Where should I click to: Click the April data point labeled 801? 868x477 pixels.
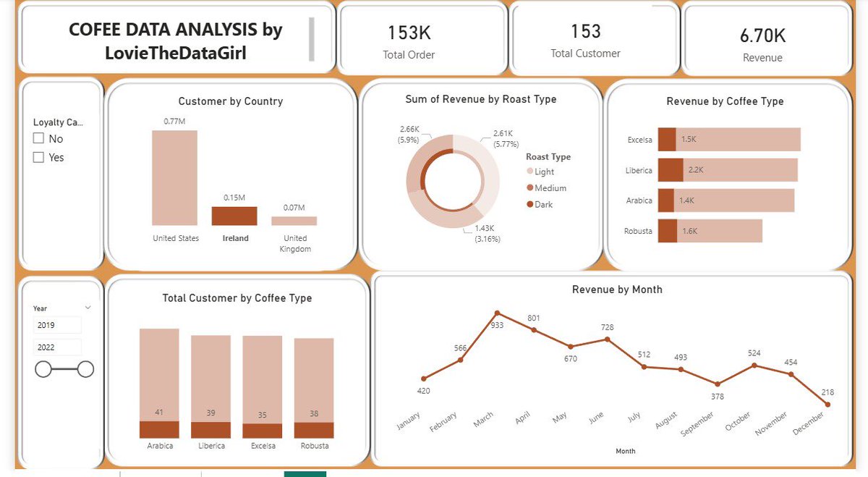pyautogui.click(x=534, y=330)
